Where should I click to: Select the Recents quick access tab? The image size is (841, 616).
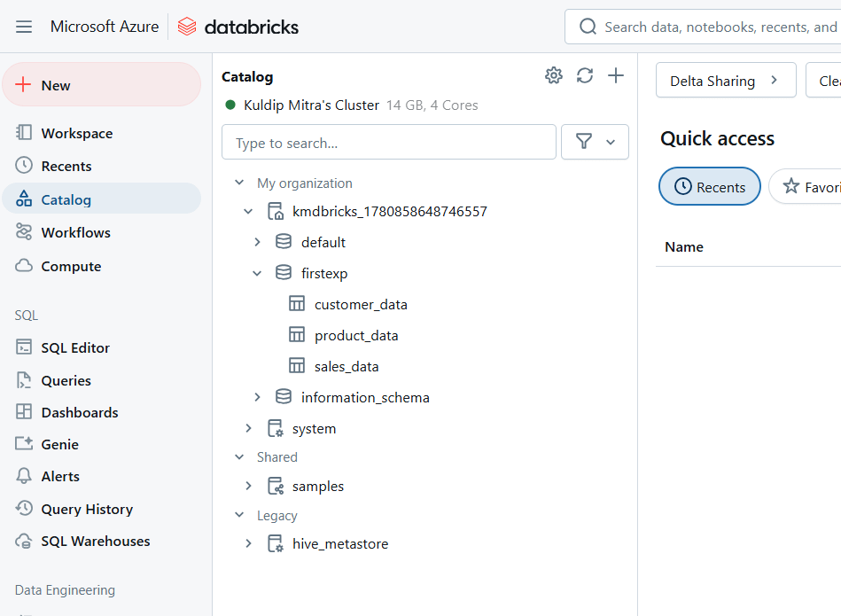point(709,187)
